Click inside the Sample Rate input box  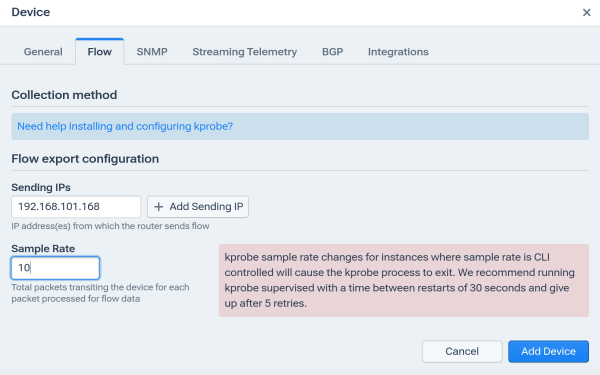(55, 268)
